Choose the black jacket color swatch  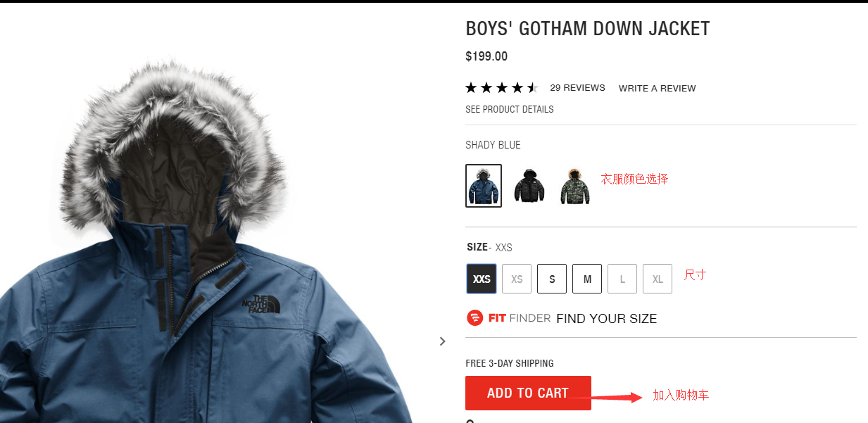click(529, 186)
